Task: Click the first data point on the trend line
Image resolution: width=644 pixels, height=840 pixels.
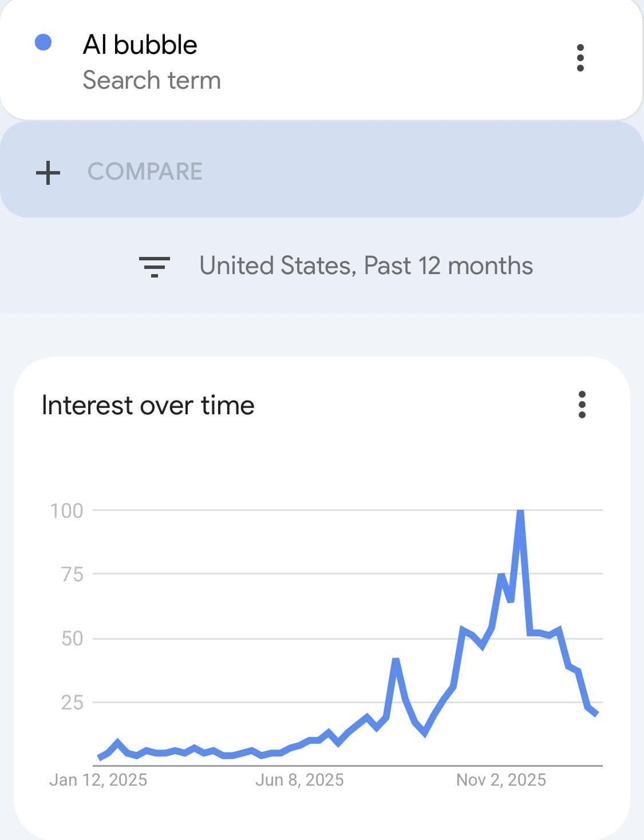Action: coord(100,758)
